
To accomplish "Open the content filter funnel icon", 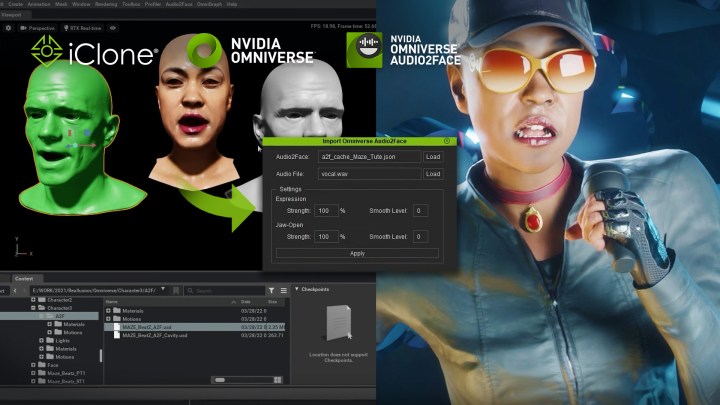I will click(271, 290).
